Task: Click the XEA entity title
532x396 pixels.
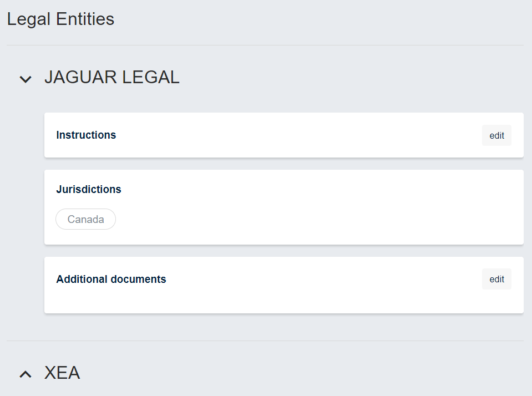Action: pyautogui.click(x=62, y=373)
